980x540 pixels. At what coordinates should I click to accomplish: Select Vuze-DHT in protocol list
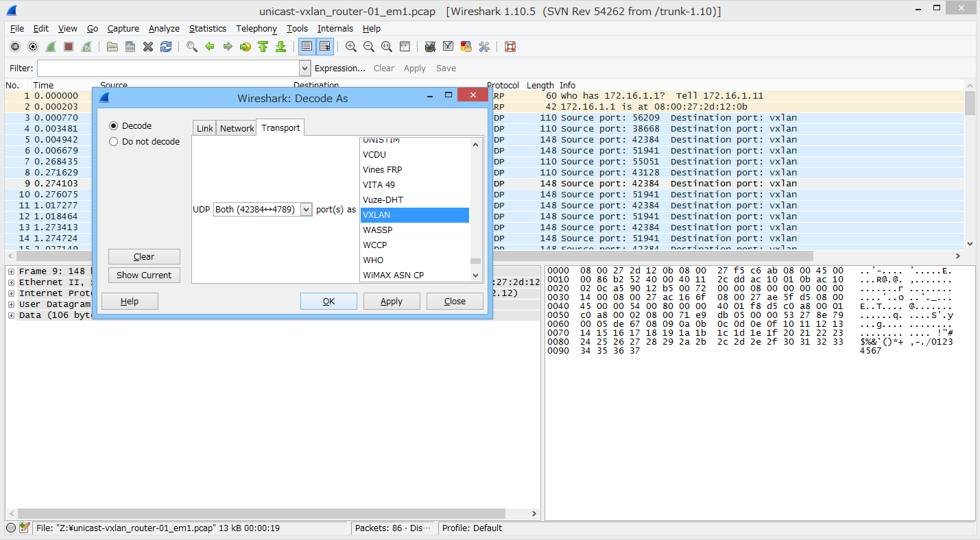coord(415,200)
